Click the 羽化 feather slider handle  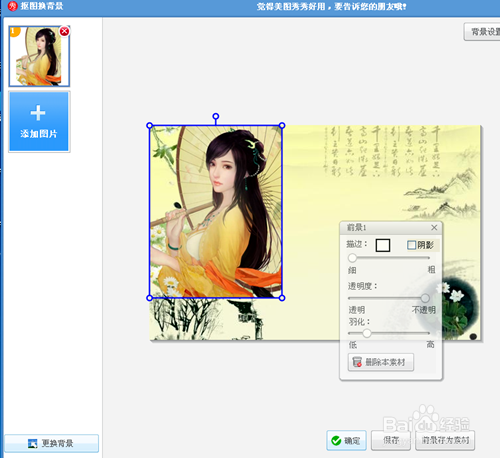[367, 333]
